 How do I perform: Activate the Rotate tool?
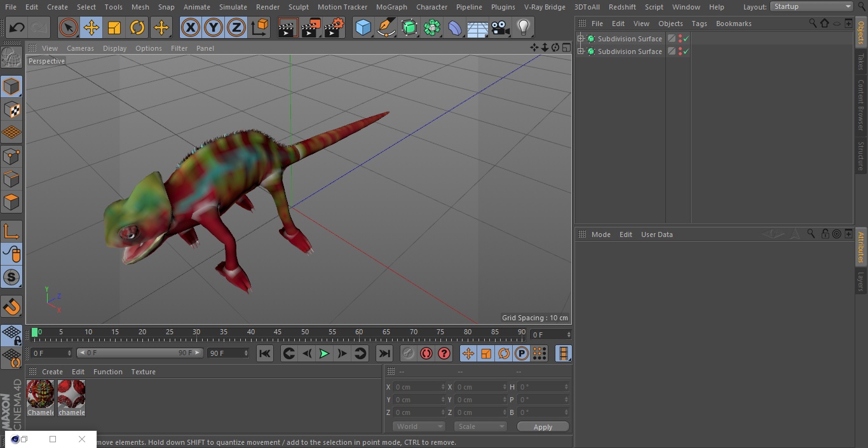(137, 27)
